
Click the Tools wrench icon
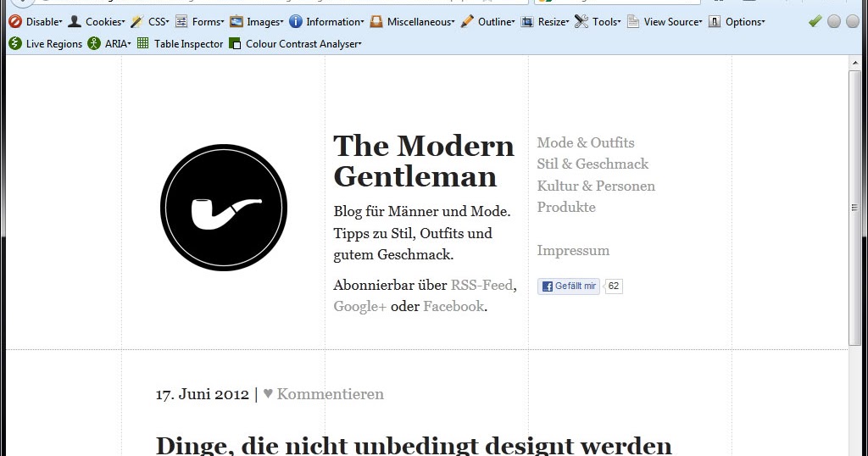click(581, 21)
